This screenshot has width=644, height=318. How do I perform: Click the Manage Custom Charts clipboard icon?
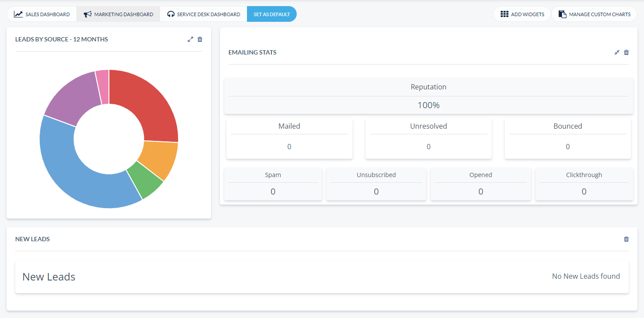(x=562, y=14)
